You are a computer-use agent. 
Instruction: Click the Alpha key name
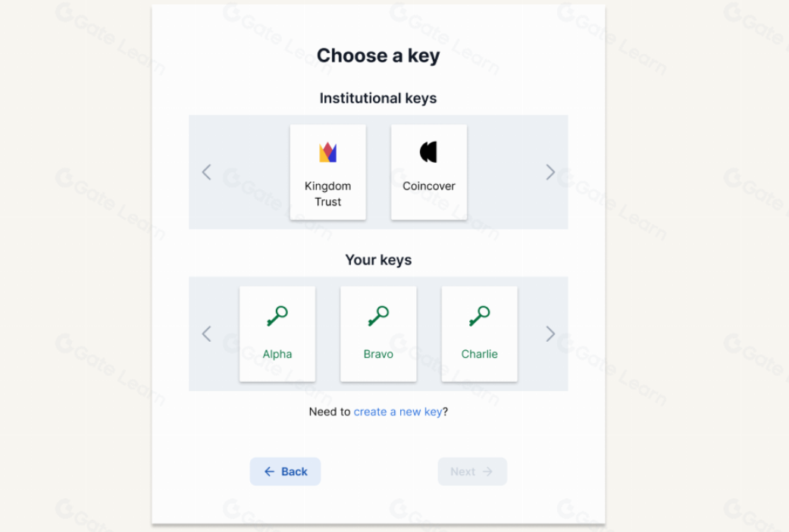(x=277, y=354)
